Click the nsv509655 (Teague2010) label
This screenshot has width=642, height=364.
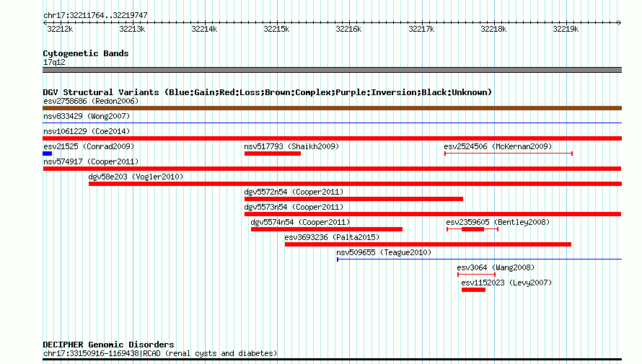(x=384, y=252)
